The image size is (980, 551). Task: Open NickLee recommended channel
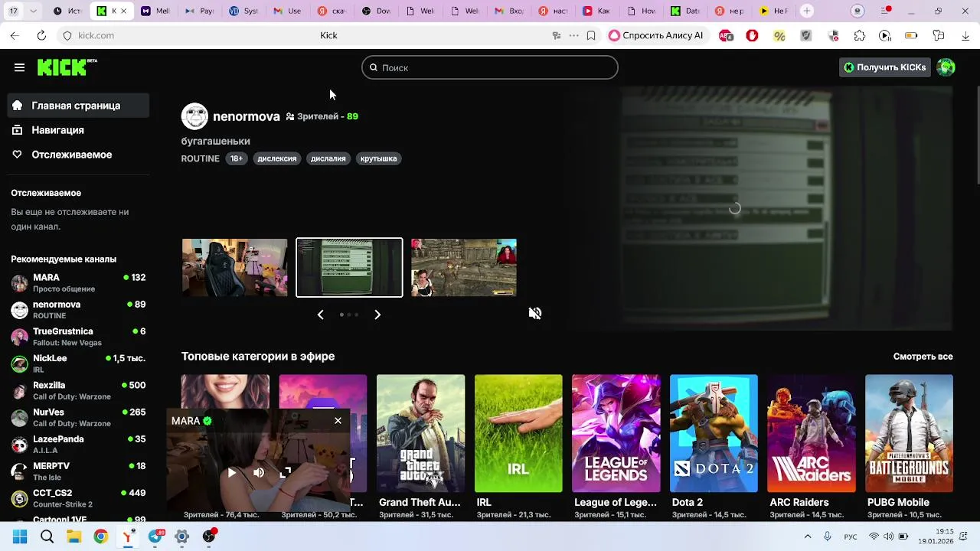tap(78, 364)
